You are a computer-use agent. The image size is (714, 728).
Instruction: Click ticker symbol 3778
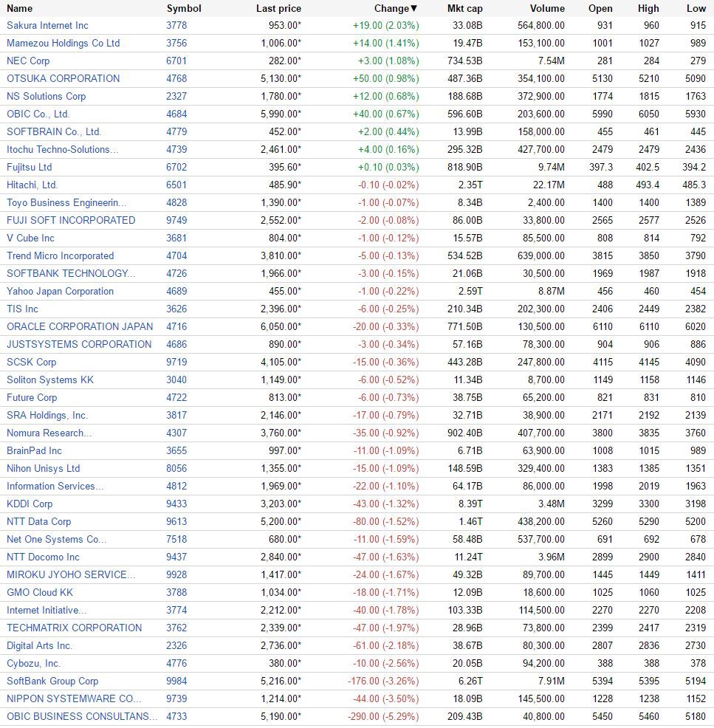176,26
